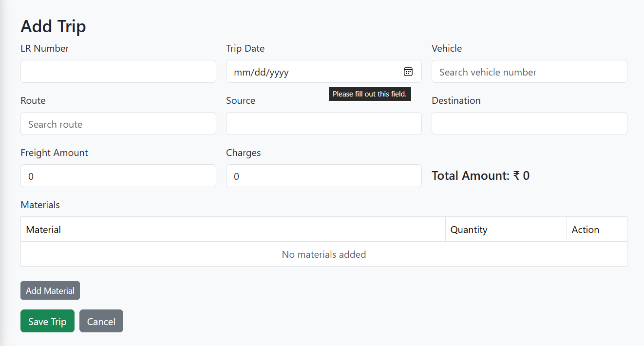Click the 'Route' label
The image size is (644, 346).
coord(33,100)
